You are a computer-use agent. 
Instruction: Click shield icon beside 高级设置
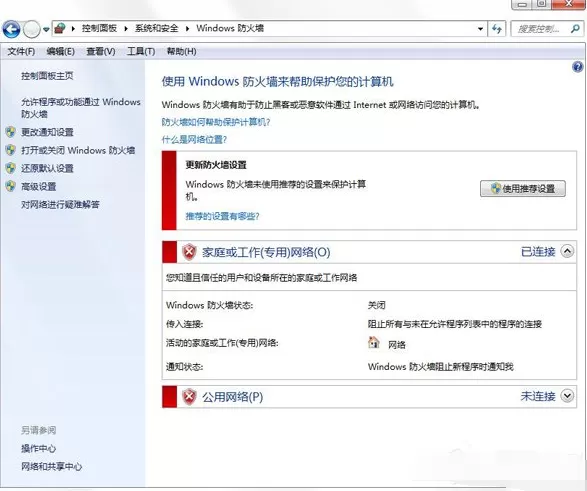pyautogui.click(x=10, y=186)
